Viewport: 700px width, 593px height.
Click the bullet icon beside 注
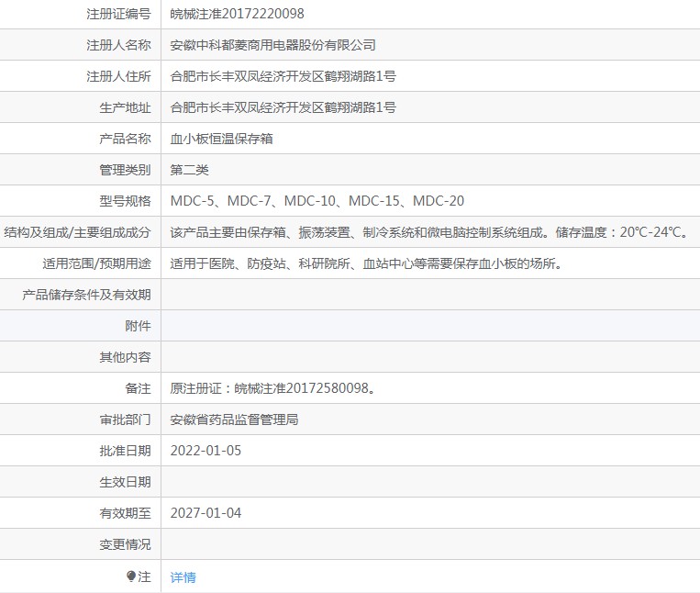pos(131,576)
